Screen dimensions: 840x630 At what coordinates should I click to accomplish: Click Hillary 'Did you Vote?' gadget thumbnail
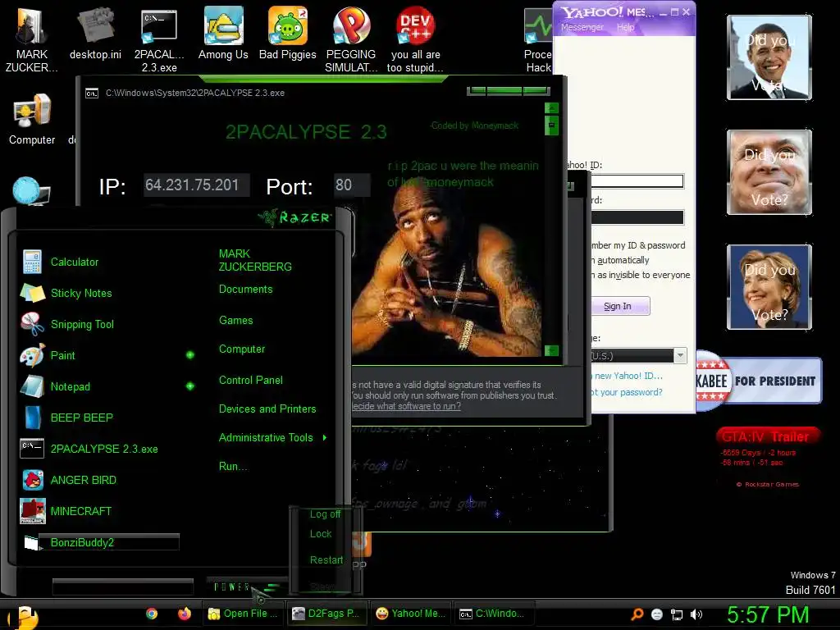coord(769,286)
